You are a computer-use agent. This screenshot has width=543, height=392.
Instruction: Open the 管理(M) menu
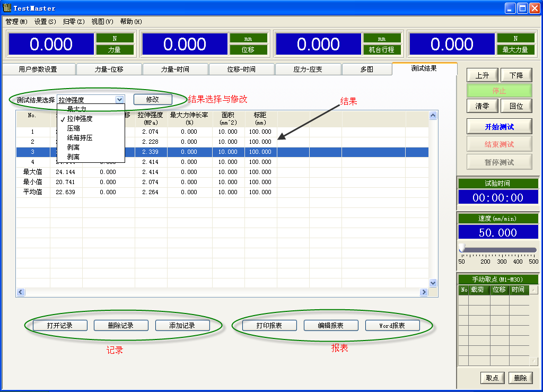click(x=16, y=22)
